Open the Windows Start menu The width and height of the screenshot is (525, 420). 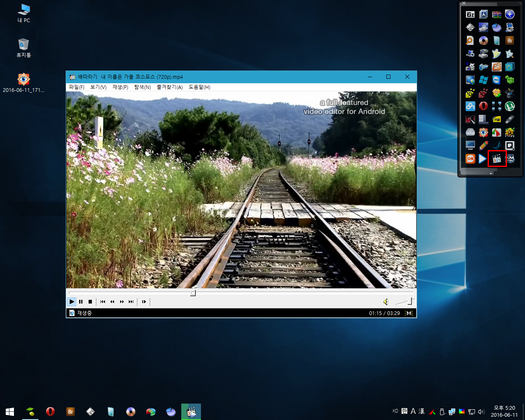pos(10,411)
